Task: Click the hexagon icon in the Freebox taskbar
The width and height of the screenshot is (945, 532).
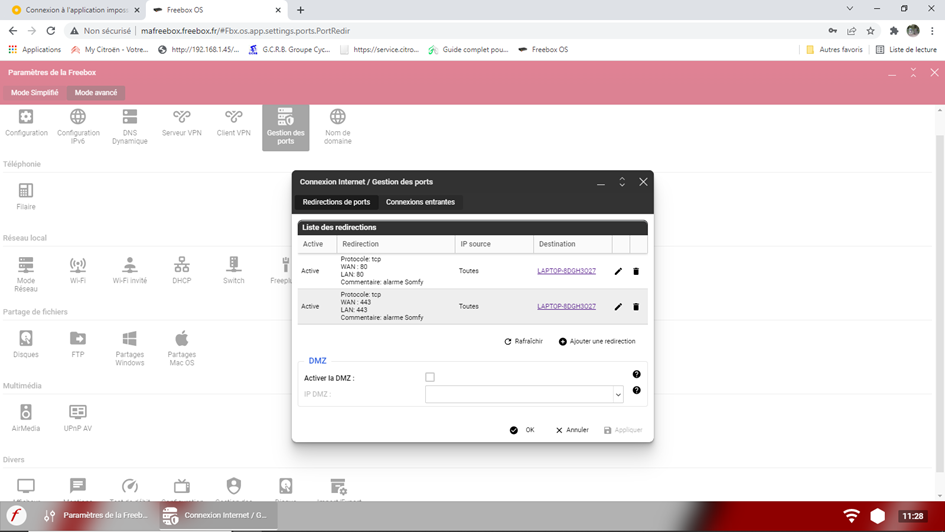Action: click(x=878, y=516)
